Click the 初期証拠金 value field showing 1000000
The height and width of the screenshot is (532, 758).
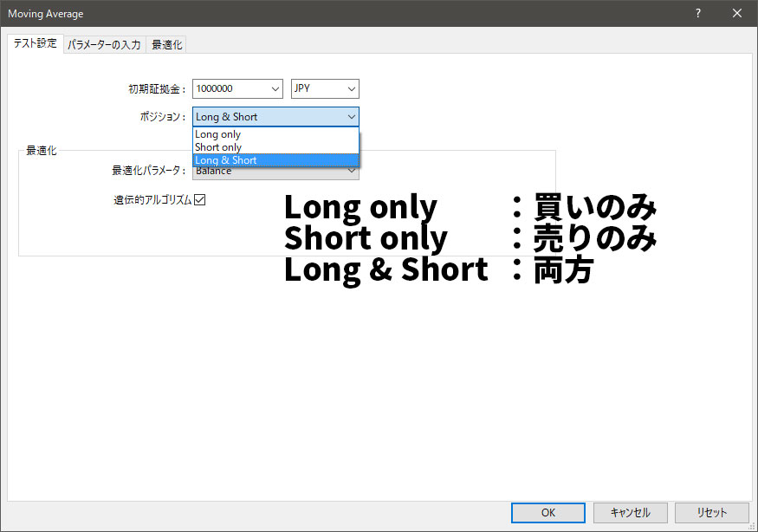click(x=230, y=88)
